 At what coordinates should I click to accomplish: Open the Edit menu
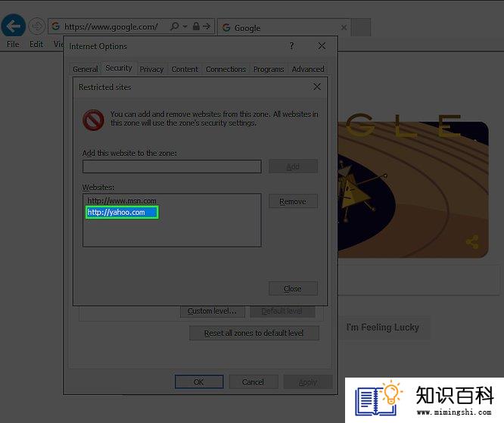click(36, 44)
